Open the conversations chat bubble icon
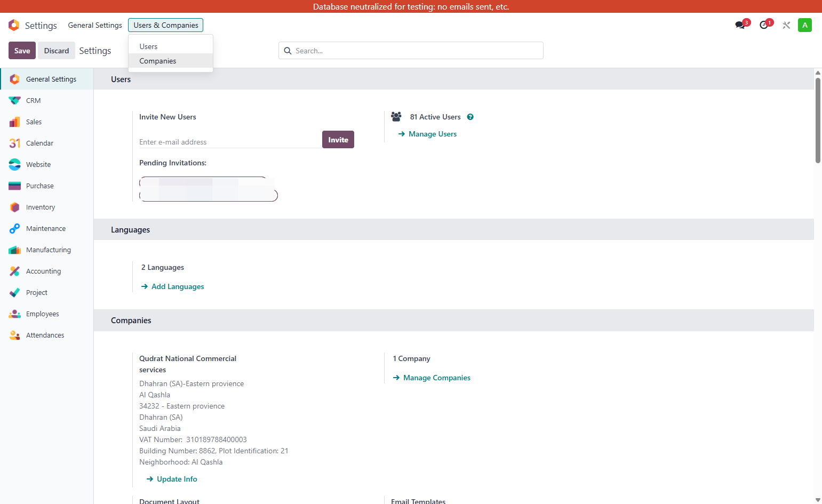The height and width of the screenshot is (504, 822). (740, 25)
